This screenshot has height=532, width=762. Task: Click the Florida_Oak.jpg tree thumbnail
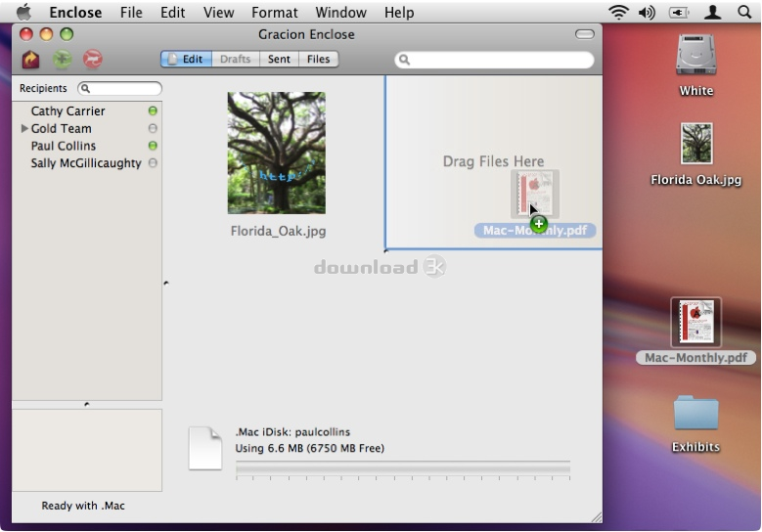click(x=277, y=153)
